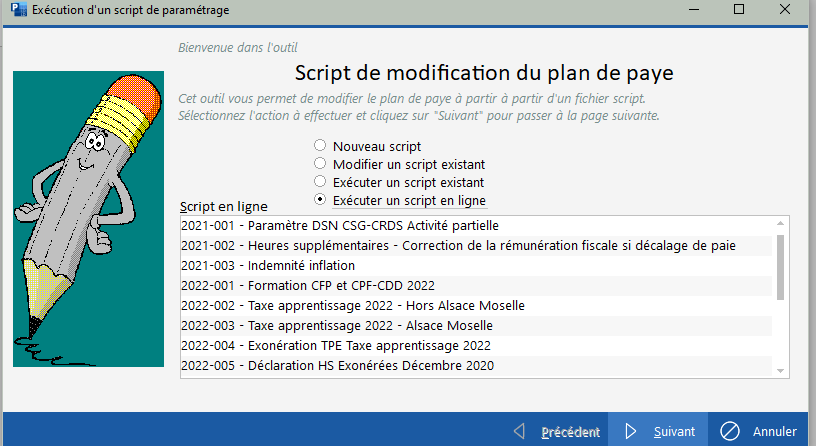Select the Nouveau script radio option

pos(320,145)
